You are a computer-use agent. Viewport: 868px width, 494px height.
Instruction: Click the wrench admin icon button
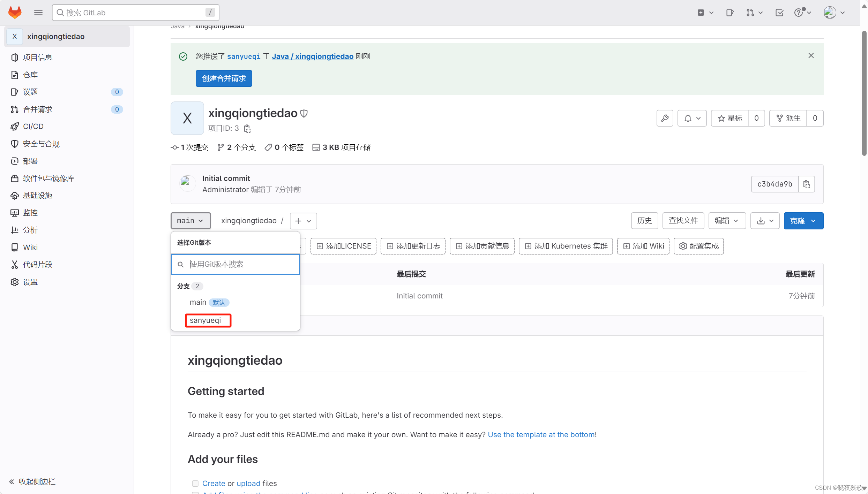tap(665, 118)
